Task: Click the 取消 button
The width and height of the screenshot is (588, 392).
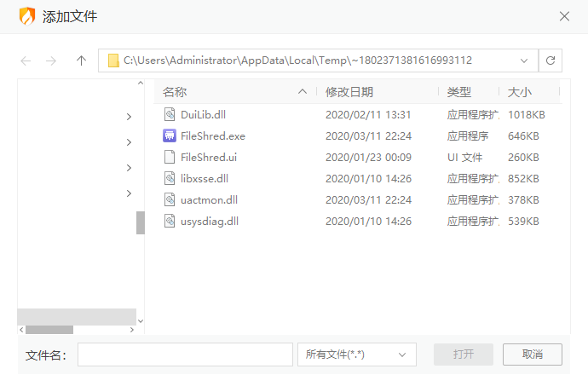Action: 533,355
